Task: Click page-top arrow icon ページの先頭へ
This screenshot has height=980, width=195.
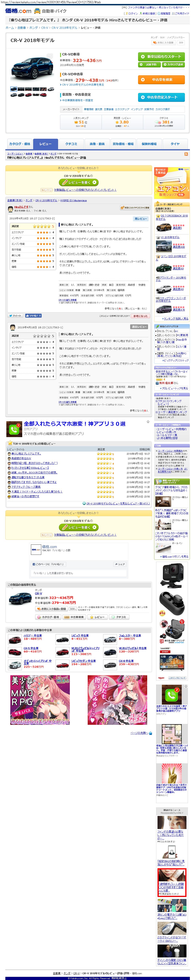Action: point(150,733)
